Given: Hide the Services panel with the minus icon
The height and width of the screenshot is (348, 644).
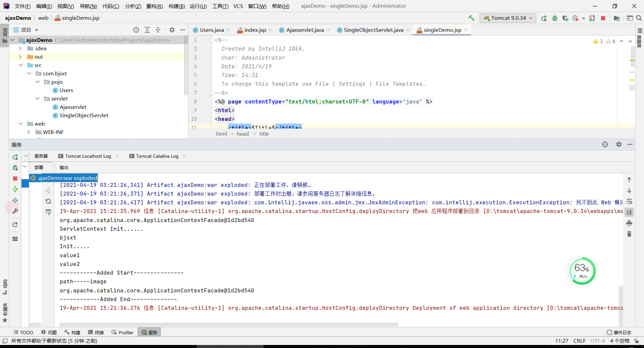Looking at the screenshot, I should tap(630, 144).
